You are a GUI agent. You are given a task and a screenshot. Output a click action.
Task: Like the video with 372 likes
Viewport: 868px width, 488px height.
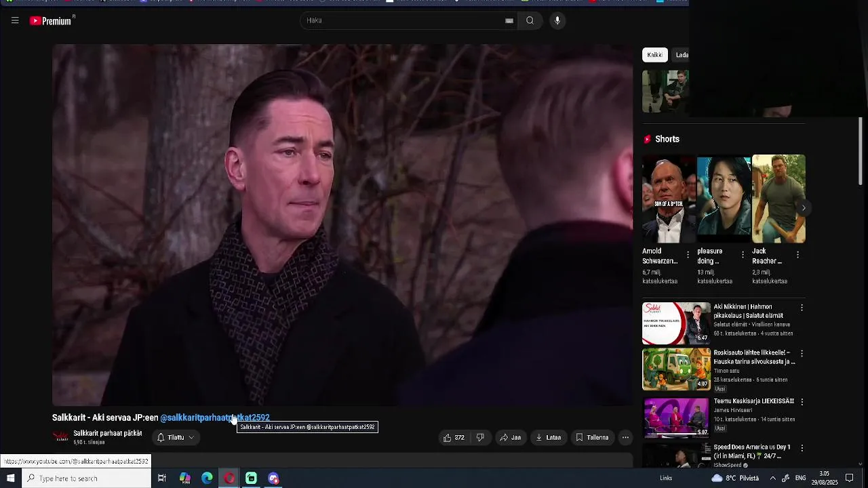tap(454, 438)
